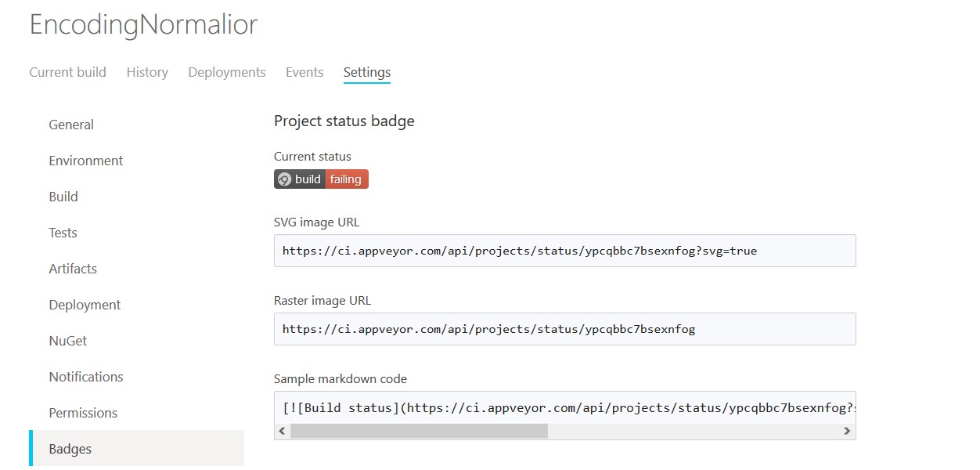Click the Project status badge heading

click(x=344, y=121)
